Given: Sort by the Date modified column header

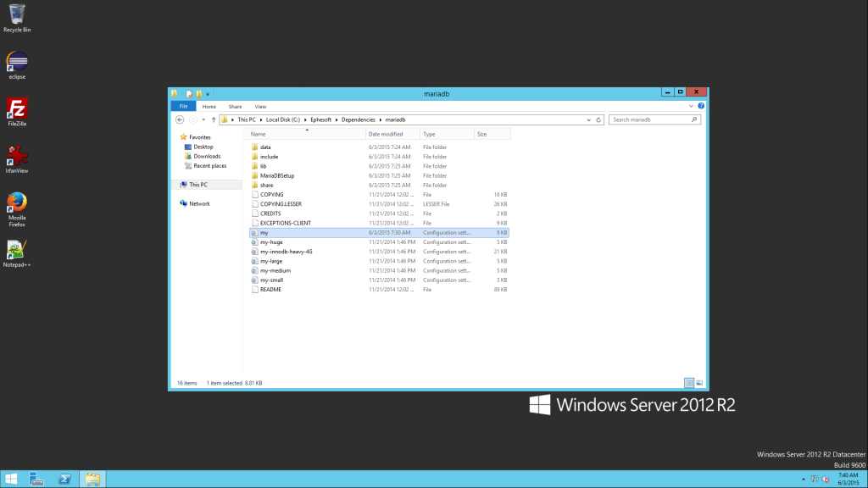Looking at the screenshot, I should pyautogui.click(x=393, y=134).
